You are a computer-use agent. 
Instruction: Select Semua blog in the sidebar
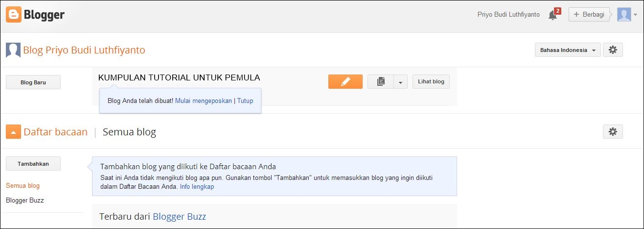23,186
